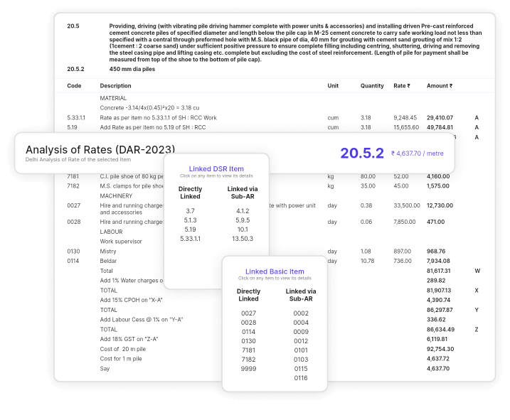Open Sub-AR linked basic item 0101
This screenshot has height=420, width=510.
(301, 350)
